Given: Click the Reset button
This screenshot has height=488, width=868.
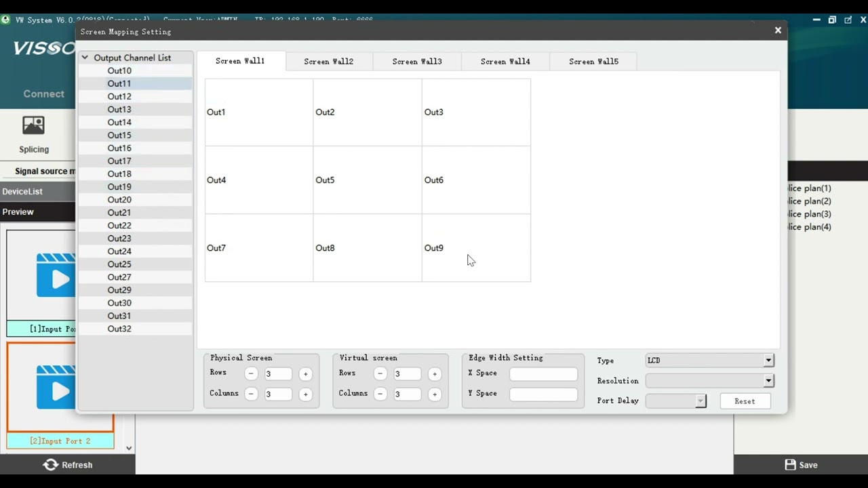Looking at the screenshot, I should [x=745, y=401].
